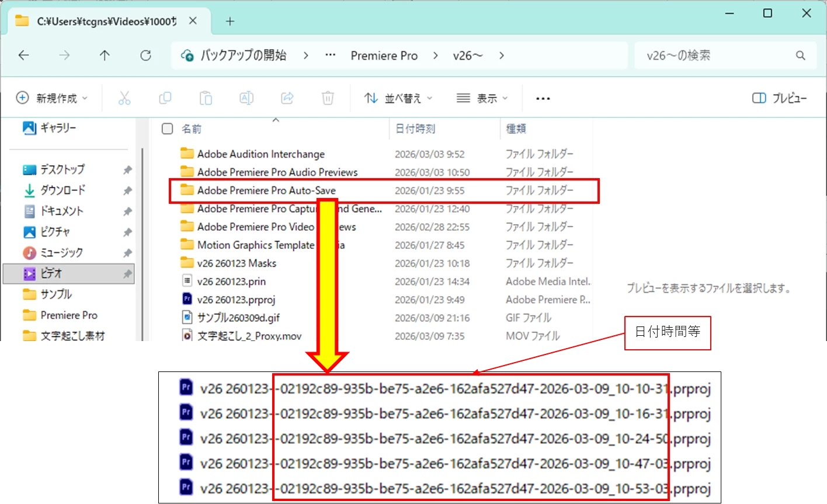Viewport: 827px width, 504px height.
Task: Select the サンプル260309d.gif file
Action: pyautogui.click(x=238, y=318)
